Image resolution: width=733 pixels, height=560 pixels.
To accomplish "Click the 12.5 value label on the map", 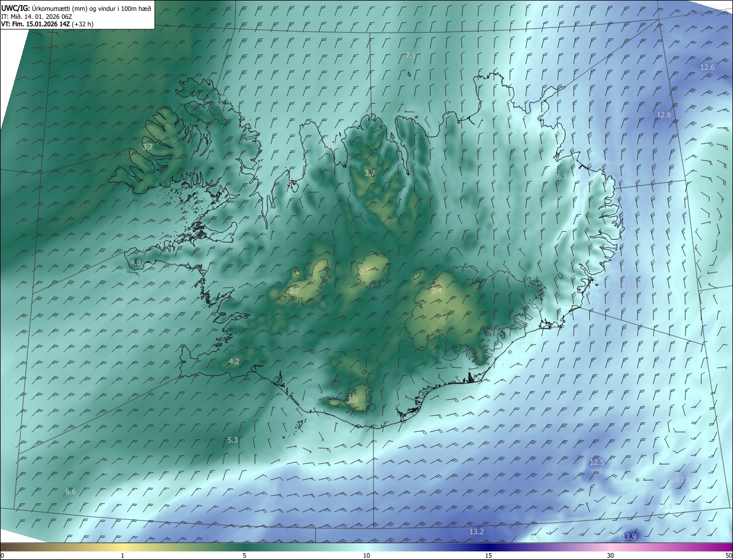I will click(x=597, y=462).
